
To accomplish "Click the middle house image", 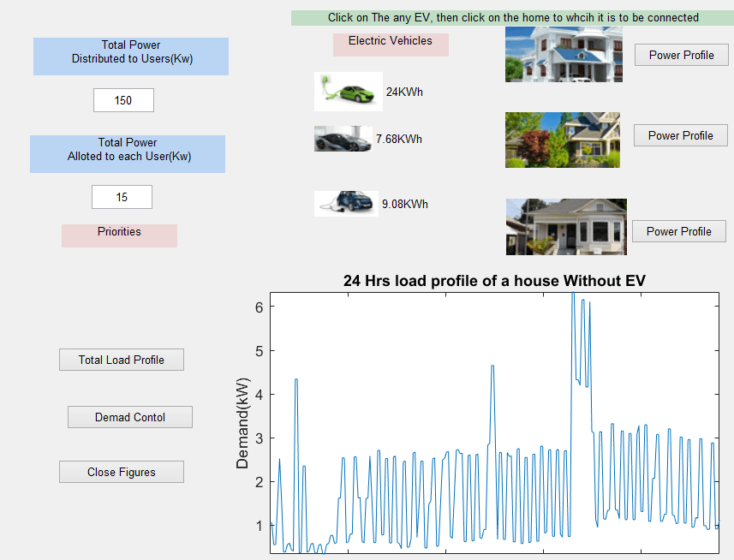I will (562, 140).
